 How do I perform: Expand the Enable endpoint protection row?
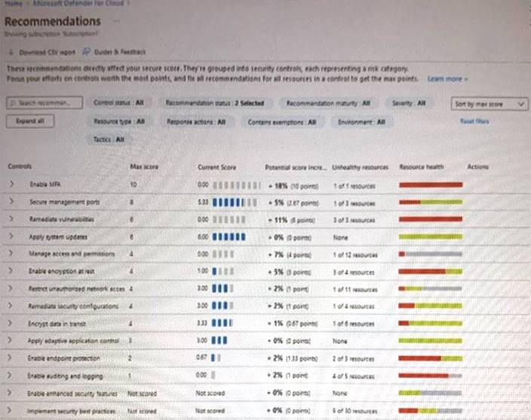tap(11, 357)
